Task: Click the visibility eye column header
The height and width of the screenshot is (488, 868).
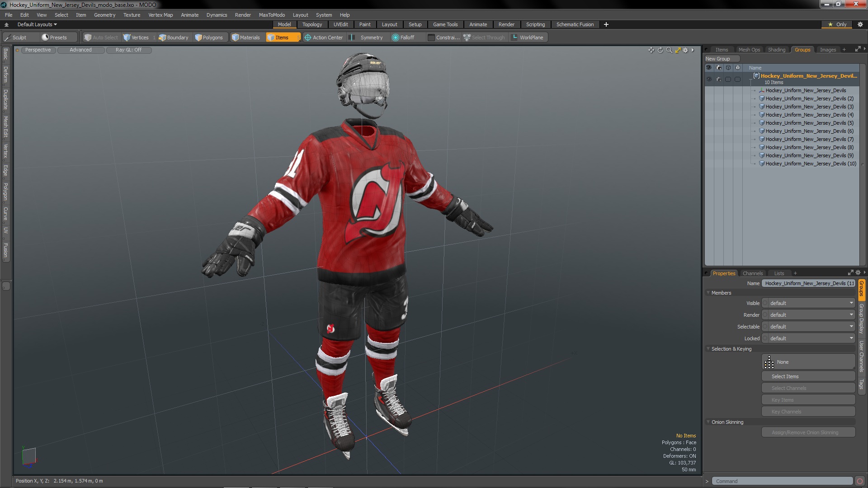Action: tap(709, 68)
